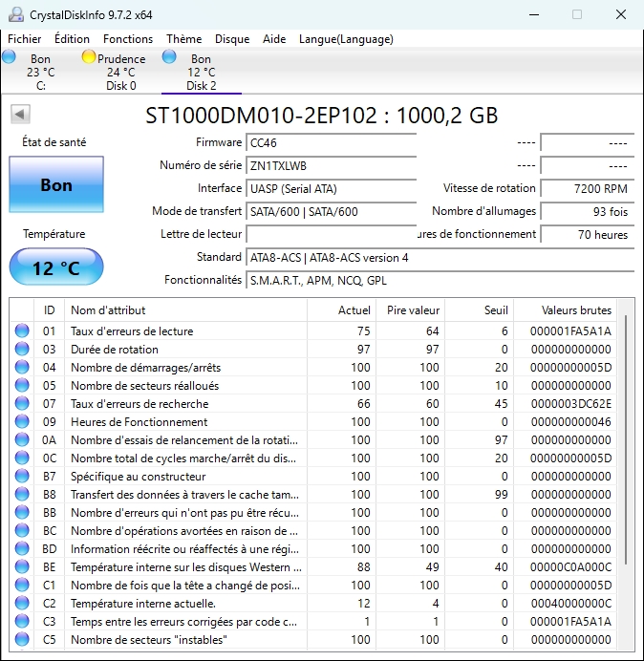Click the CrystalDiskInfo app icon in title bar
Screen dimensions: 644x661
point(17,14)
